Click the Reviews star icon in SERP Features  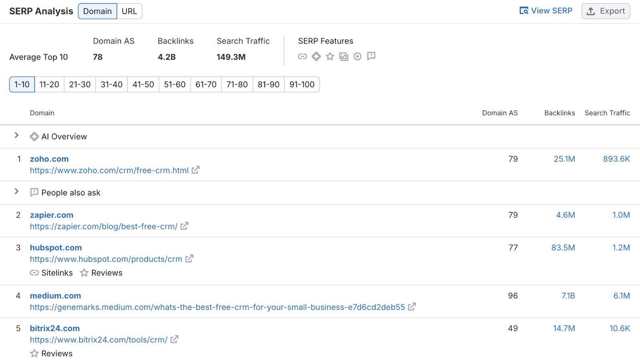tap(330, 56)
